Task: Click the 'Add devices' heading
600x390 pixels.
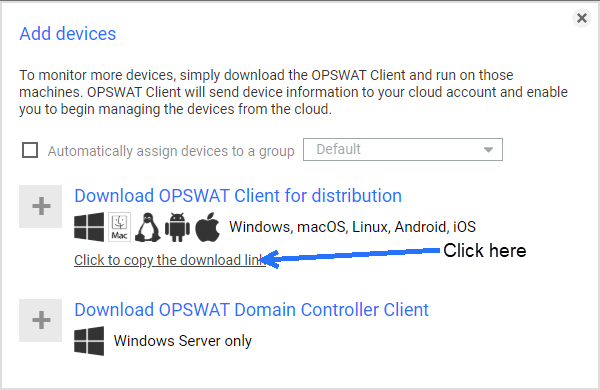Action: click(68, 34)
